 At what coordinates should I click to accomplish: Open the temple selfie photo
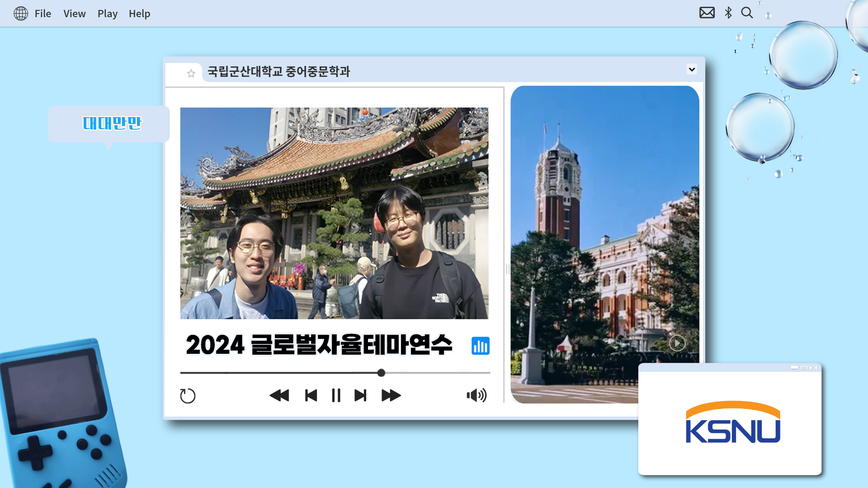pyautogui.click(x=334, y=213)
